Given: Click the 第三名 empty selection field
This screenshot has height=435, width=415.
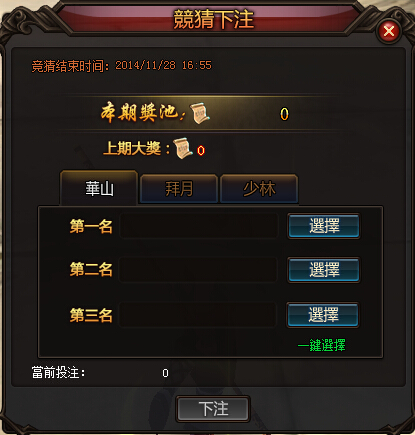Looking at the screenshot, I should [x=198, y=315].
